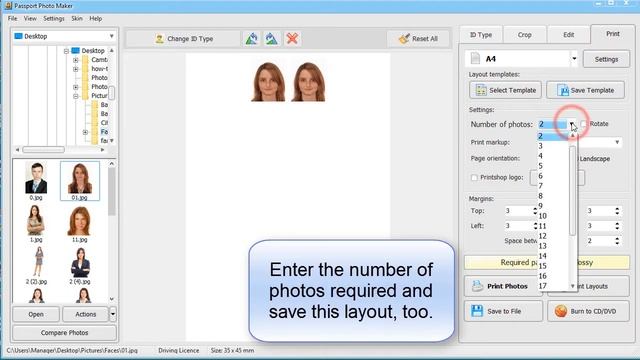Expand the Fa folder tree node
This screenshot has width=640, height=360.
pyautogui.click(x=85, y=132)
